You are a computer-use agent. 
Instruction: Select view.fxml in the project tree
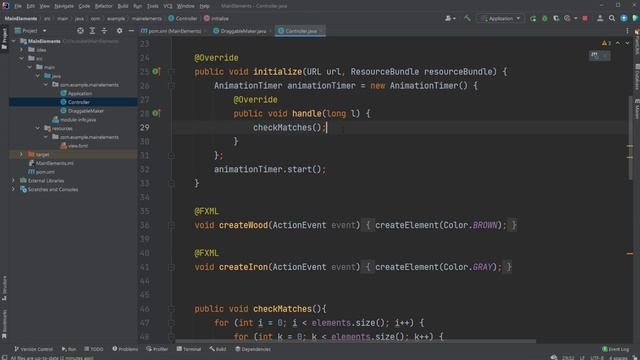point(74,146)
